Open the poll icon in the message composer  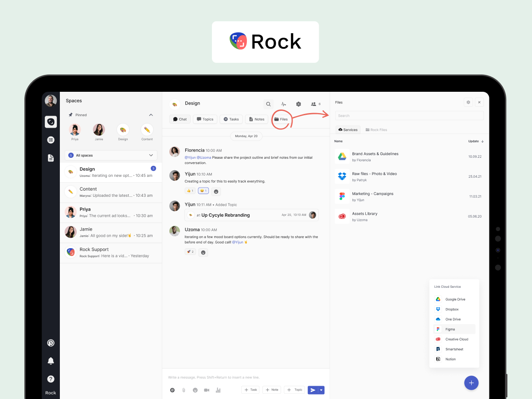click(x=218, y=390)
